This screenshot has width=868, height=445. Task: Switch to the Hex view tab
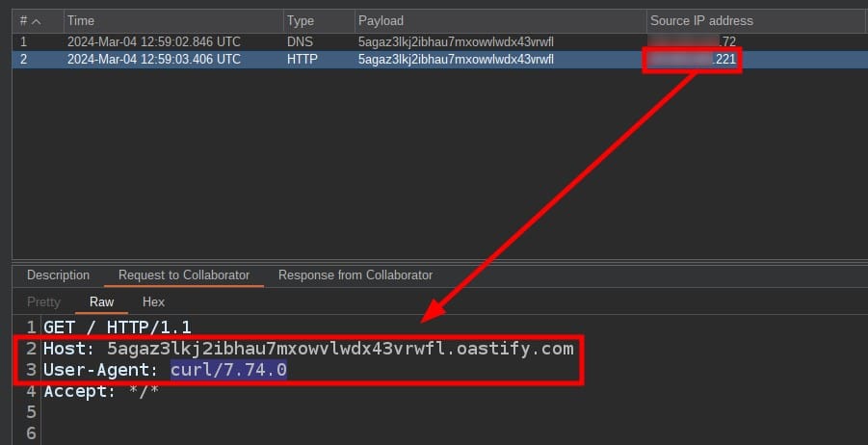[x=153, y=302]
